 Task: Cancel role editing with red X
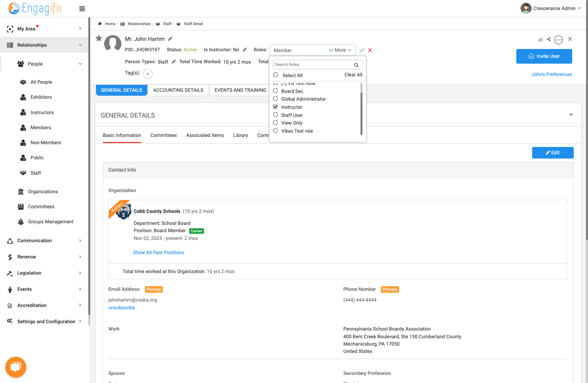(x=370, y=50)
